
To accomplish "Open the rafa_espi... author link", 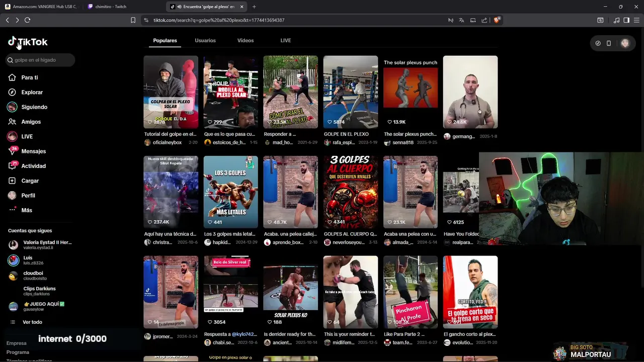I will tap(344, 143).
